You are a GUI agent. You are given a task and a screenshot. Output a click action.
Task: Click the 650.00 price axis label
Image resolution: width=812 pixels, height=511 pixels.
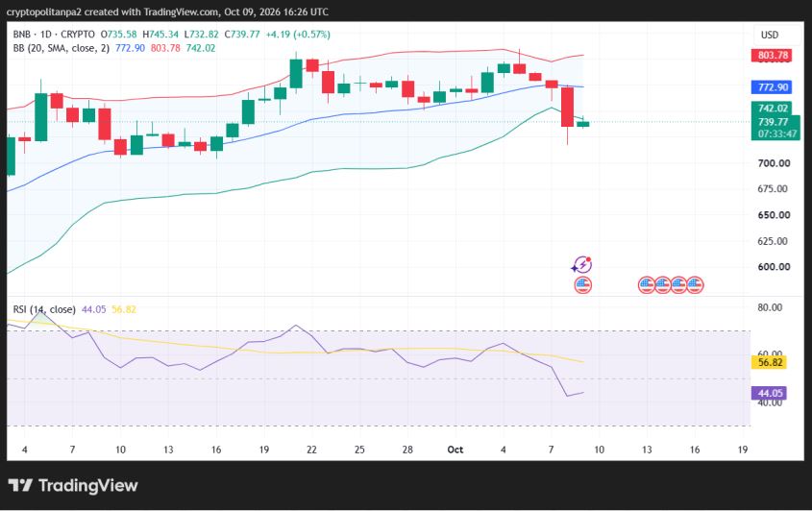(x=774, y=215)
